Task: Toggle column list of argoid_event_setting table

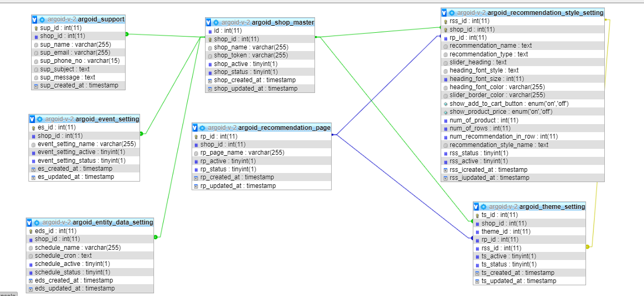Action: (x=32, y=119)
